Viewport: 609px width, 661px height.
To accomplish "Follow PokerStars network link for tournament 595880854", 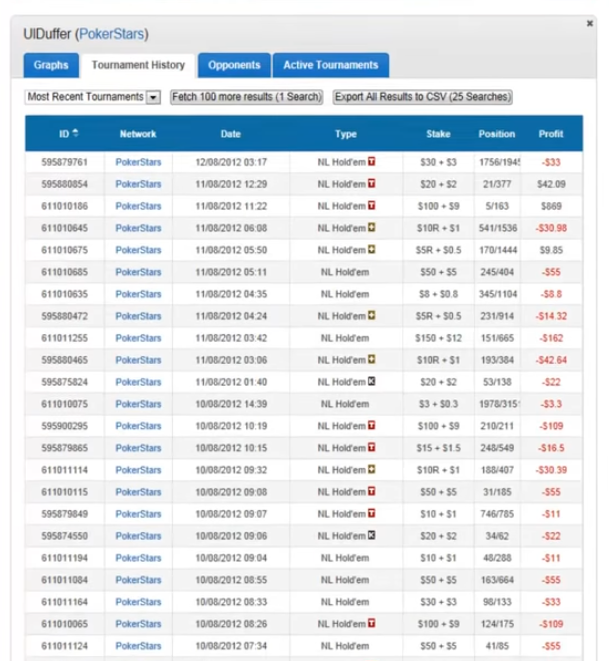I will coord(138,184).
